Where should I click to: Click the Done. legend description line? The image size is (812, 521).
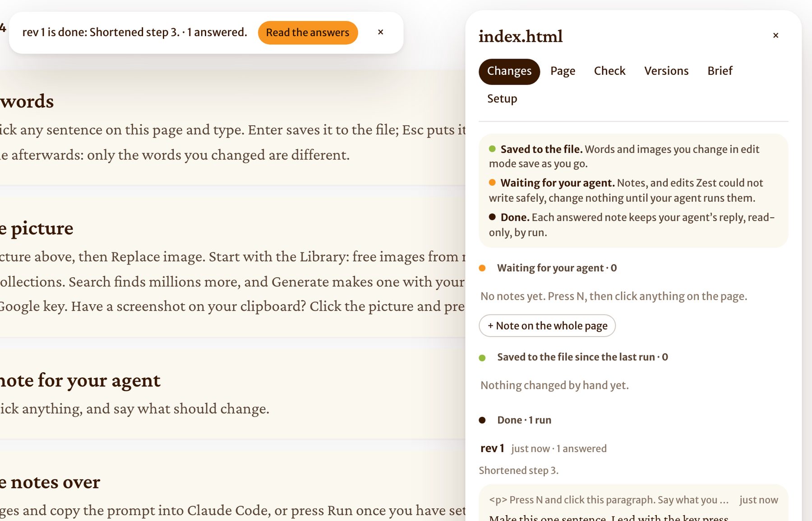click(632, 224)
